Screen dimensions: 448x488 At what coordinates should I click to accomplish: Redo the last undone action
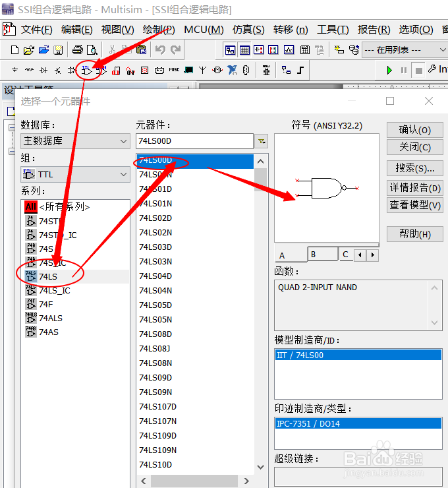pyautogui.click(x=176, y=50)
